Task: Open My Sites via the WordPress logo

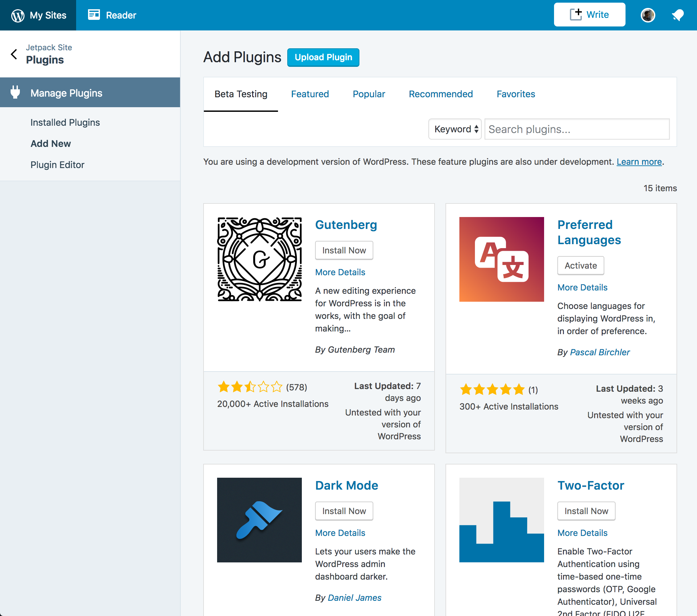Action: pyautogui.click(x=18, y=15)
